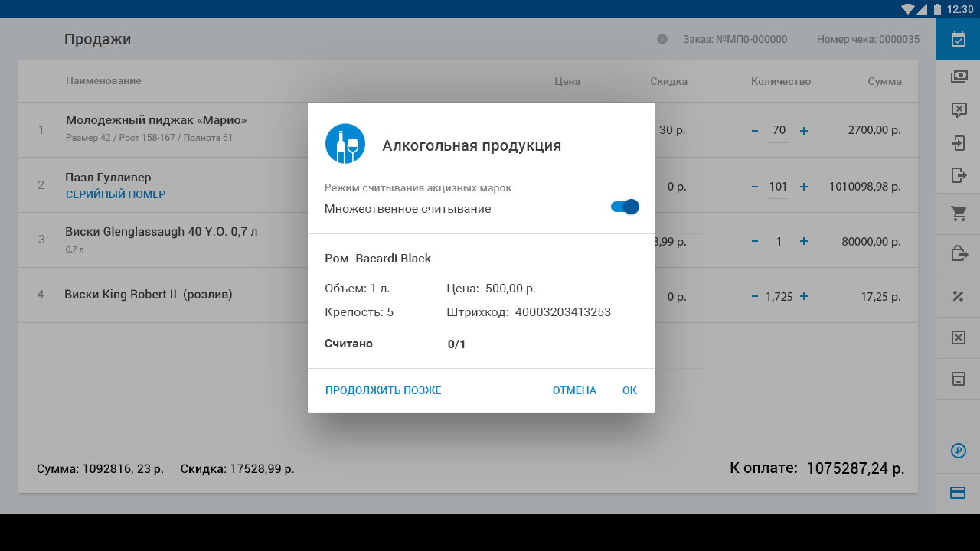The width and height of the screenshot is (980, 551).
Task: Click the ОТМЕНА button
Action: point(574,390)
